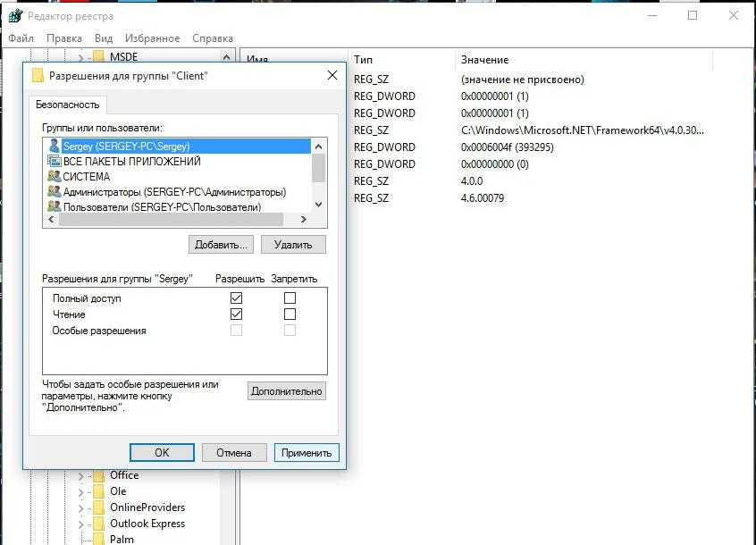Select Пользователи (SERGEY-PC\Пользователи) entry
The height and width of the screenshot is (545, 756).
[x=178, y=206]
